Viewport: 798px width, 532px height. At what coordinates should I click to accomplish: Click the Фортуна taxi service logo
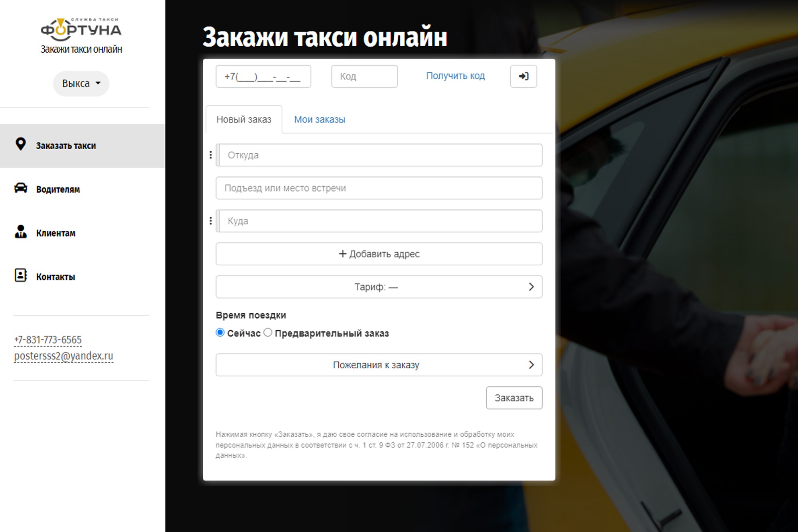pyautogui.click(x=81, y=29)
